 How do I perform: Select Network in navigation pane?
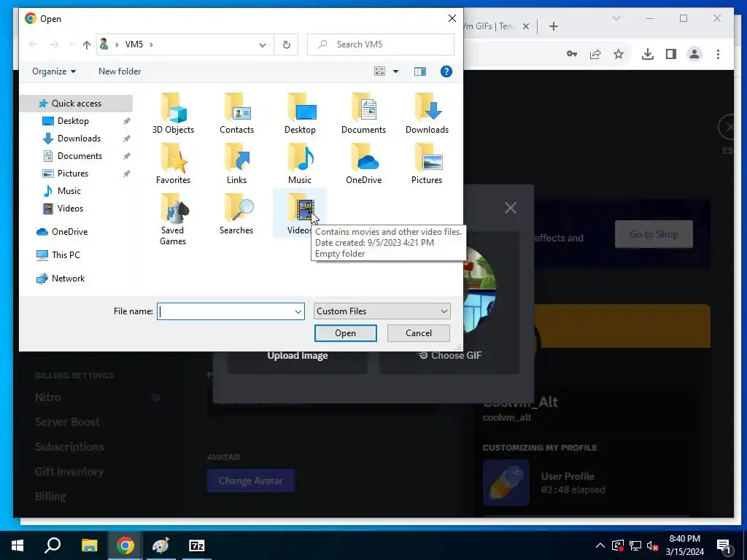(x=68, y=279)
